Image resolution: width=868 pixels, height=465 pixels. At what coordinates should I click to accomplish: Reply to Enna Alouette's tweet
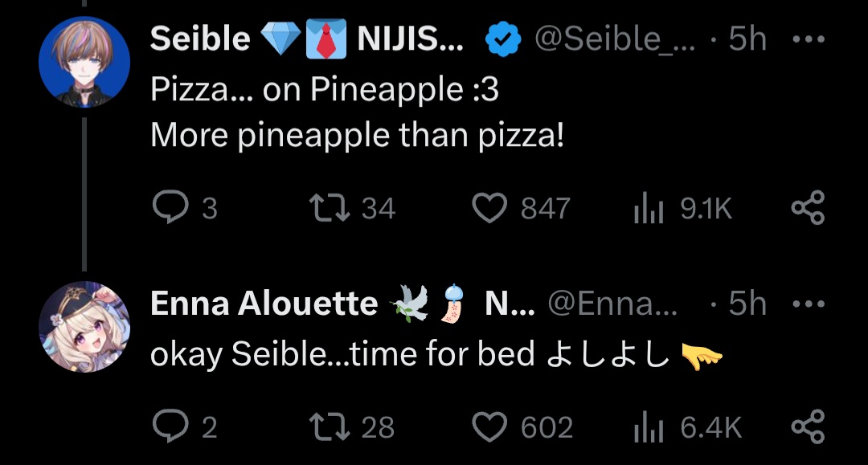(169, 426)
